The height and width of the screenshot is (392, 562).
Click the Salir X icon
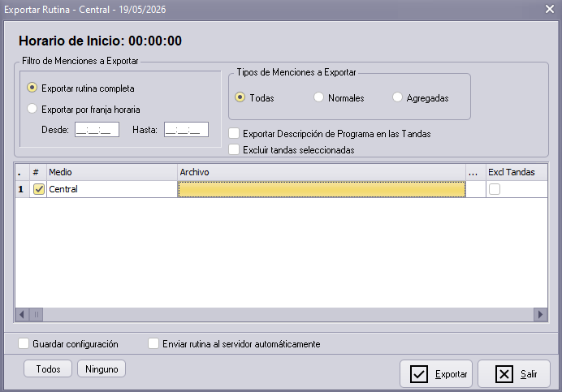(x=504, y=374)
